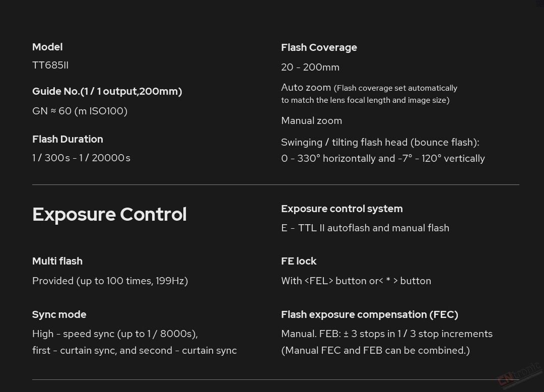The image size is (544, 392).
Task: Select the TT685II model name text
Action: [50, 65]
